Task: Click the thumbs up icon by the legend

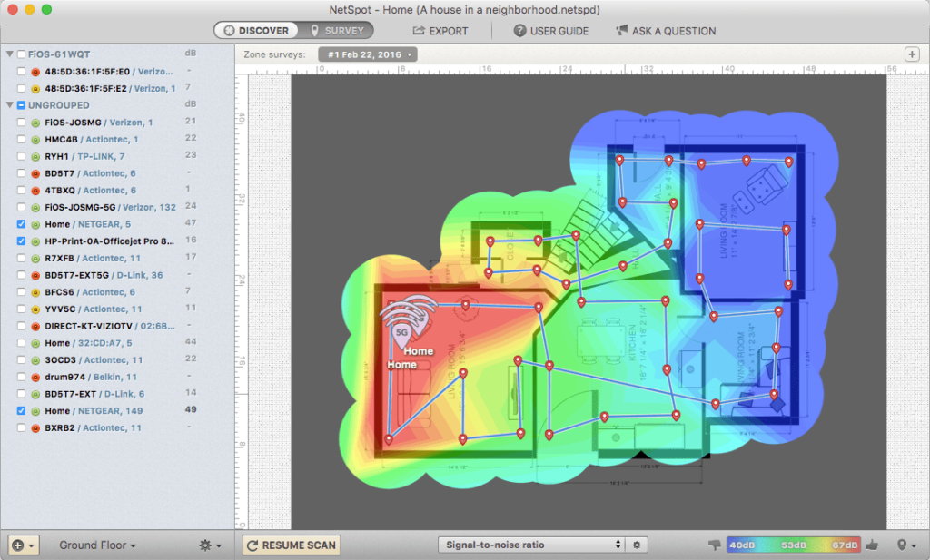Action: click(873, 545)
